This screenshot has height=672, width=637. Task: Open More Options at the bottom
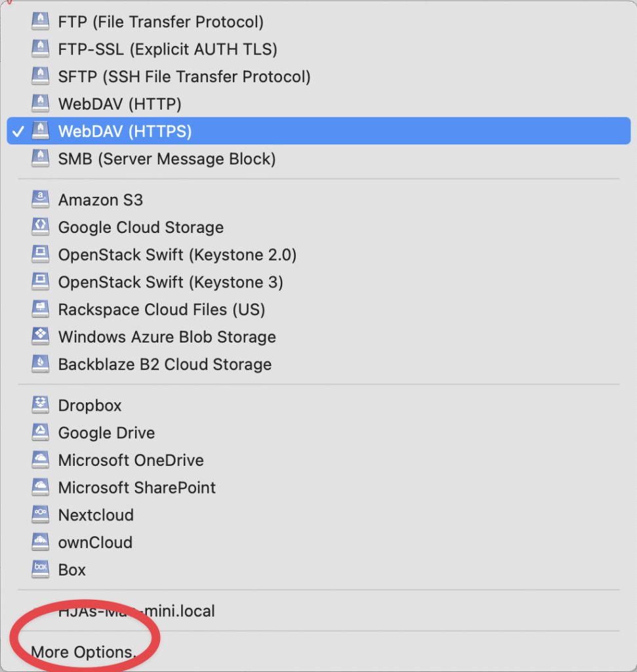point(319,652)
